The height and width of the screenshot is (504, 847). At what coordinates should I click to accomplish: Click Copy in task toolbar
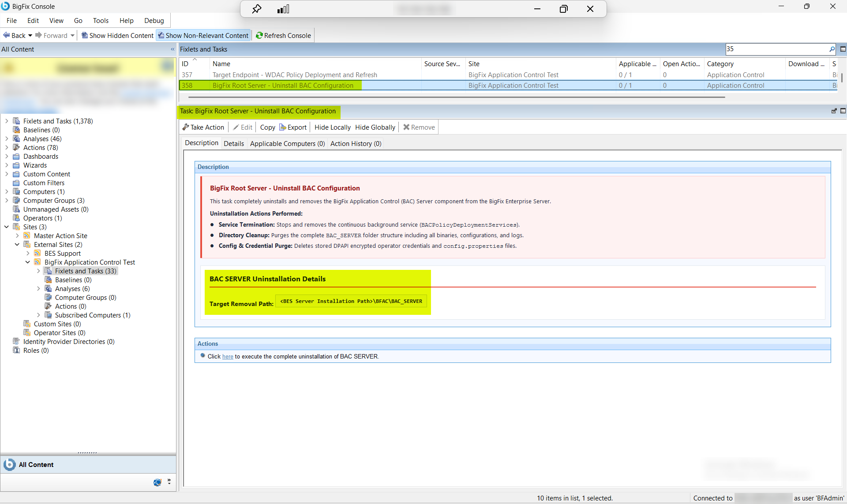[268, 127]
